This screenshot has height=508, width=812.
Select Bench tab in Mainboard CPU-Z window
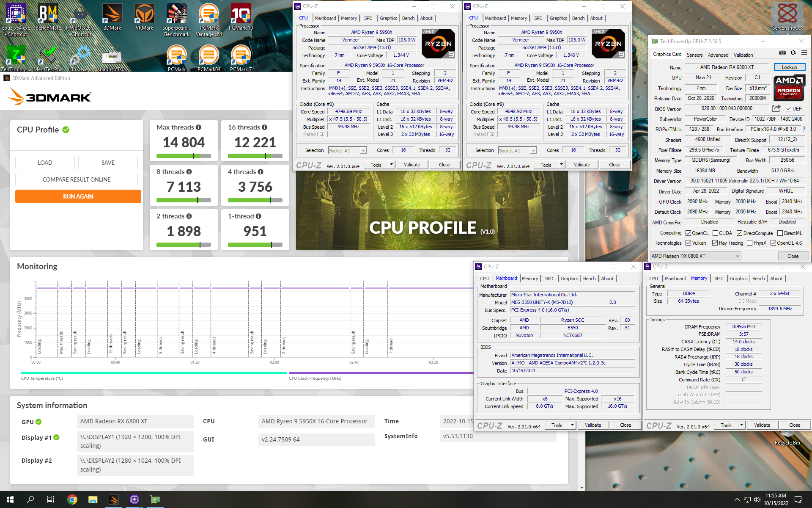[589, 279]
